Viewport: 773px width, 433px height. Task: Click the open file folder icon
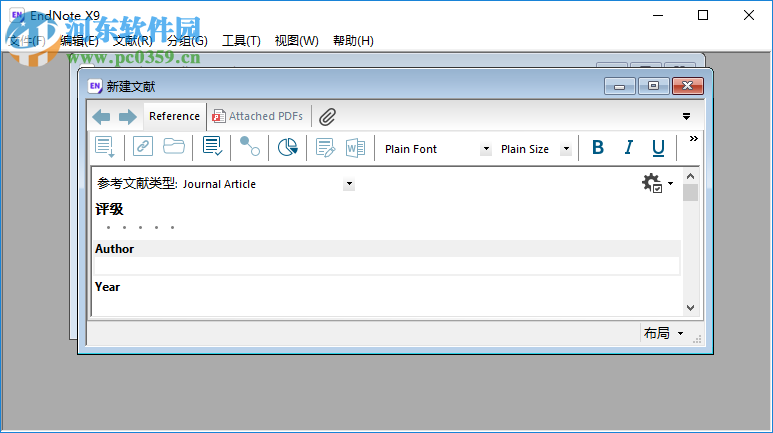174,146
